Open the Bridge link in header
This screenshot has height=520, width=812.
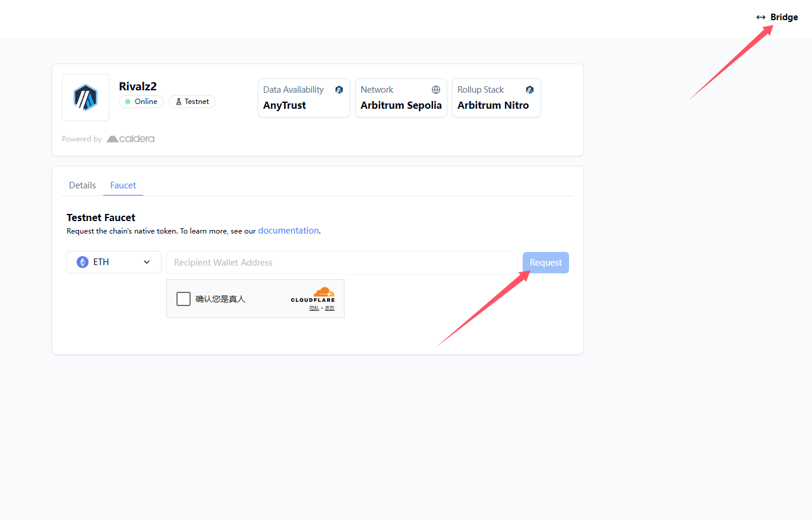(x=777, y=17)
